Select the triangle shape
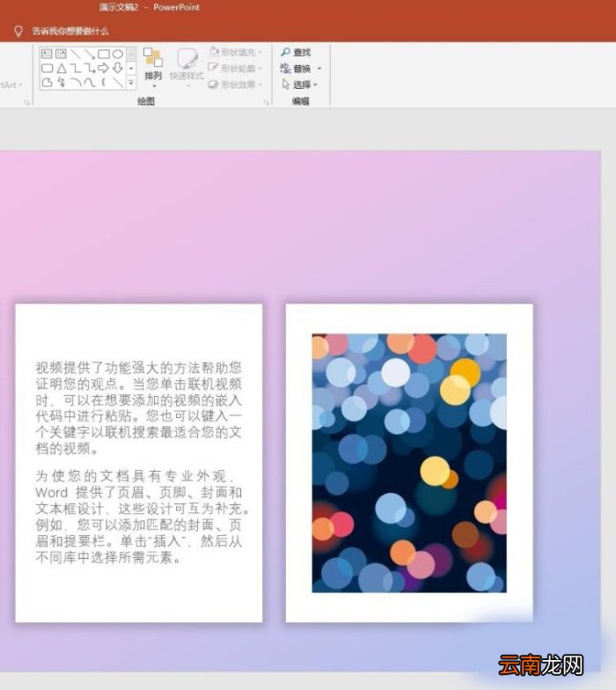This screenshot has width=616, height=690. (62, 69)
